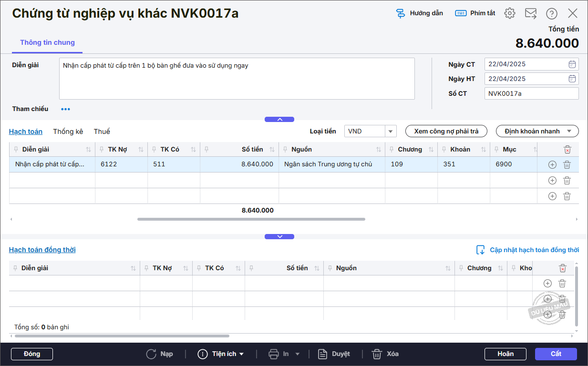Switch to the Thuế tab

102,132
